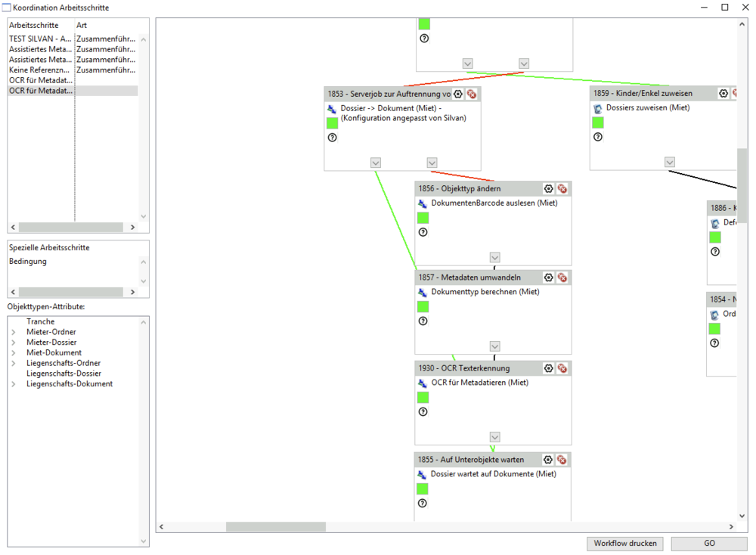Viewport: 756px width, 555px height.
Task: Open settings gear of step 1853 Serverjob
Action: pos(458,94)
